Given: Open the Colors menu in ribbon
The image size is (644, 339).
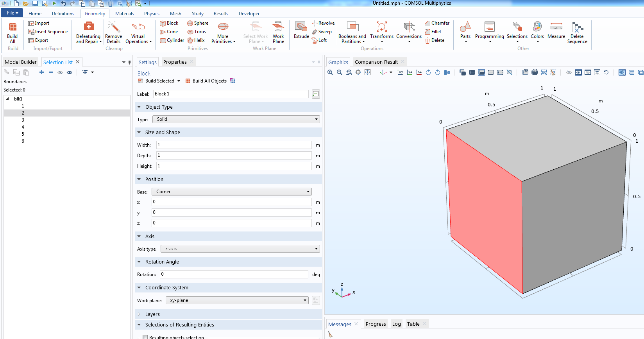Looking at the screenshot, I should [537, 31].
